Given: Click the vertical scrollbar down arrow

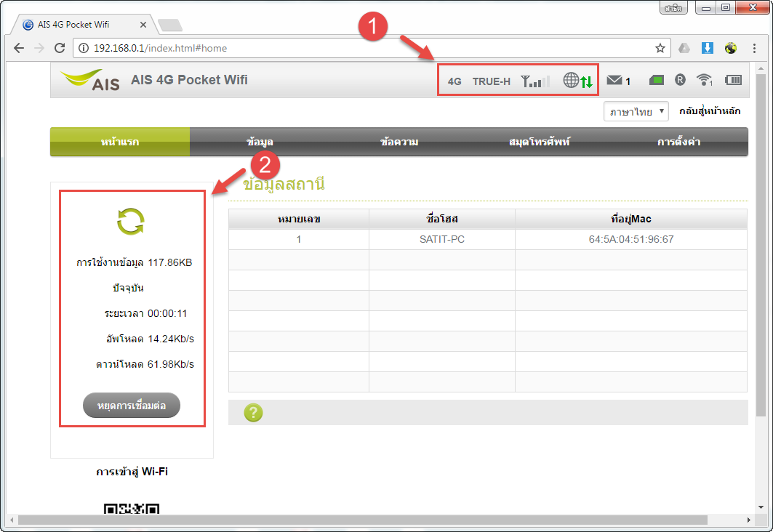Looking at the screenshot, I should tap(761, 507).
